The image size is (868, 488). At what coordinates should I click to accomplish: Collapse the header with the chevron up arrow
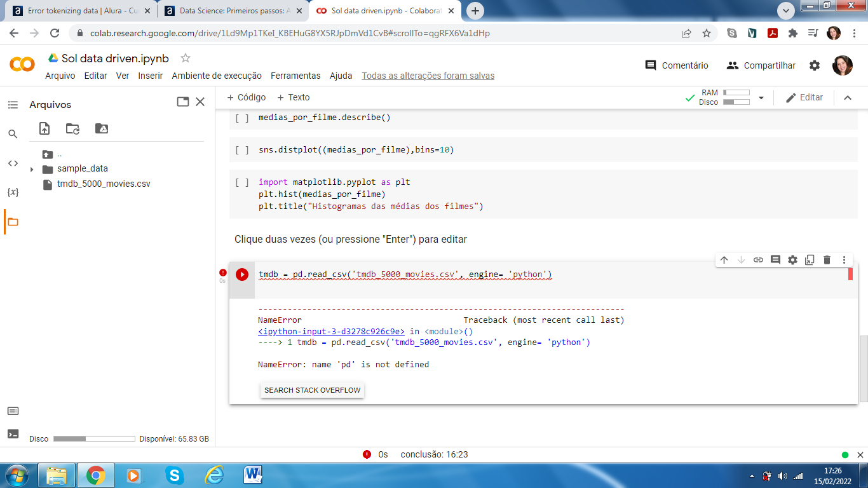847,98
